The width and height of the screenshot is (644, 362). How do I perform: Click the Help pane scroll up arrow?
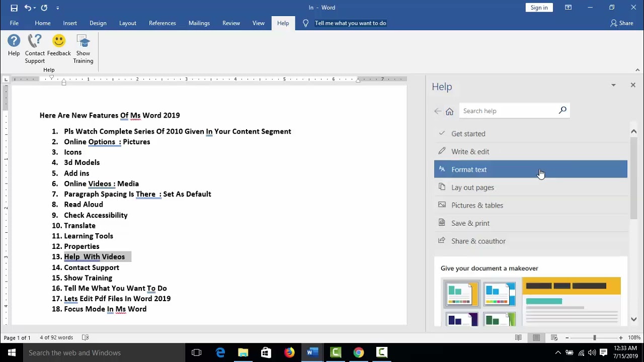633,131
